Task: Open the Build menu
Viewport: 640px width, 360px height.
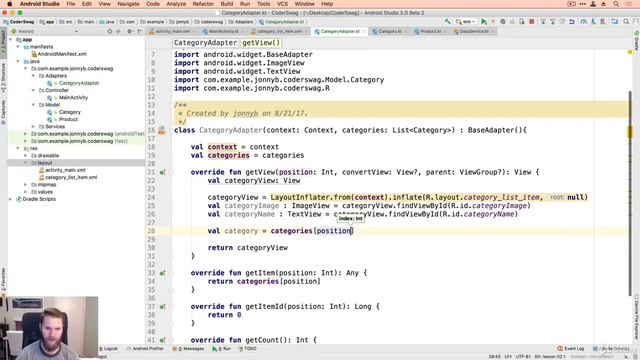Action: (227, 4)
